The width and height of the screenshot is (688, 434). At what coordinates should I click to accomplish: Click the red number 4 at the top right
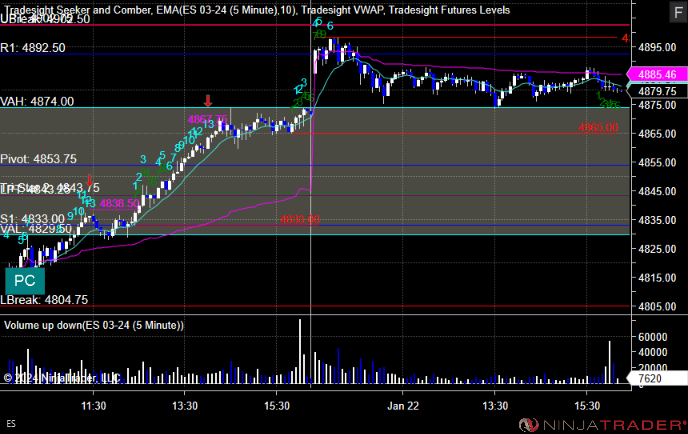[x=625, y=39]
